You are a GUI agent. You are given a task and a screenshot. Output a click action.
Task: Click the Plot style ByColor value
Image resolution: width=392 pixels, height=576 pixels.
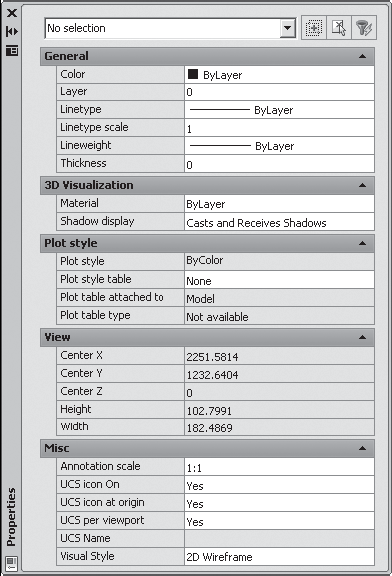click(279, 261)
